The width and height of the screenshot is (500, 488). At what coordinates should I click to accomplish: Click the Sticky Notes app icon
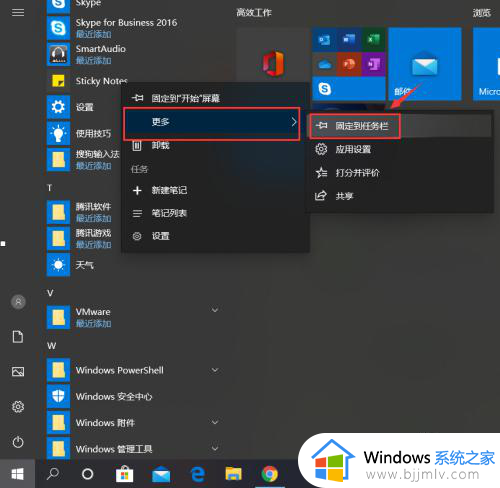click(x=58, y=81)
